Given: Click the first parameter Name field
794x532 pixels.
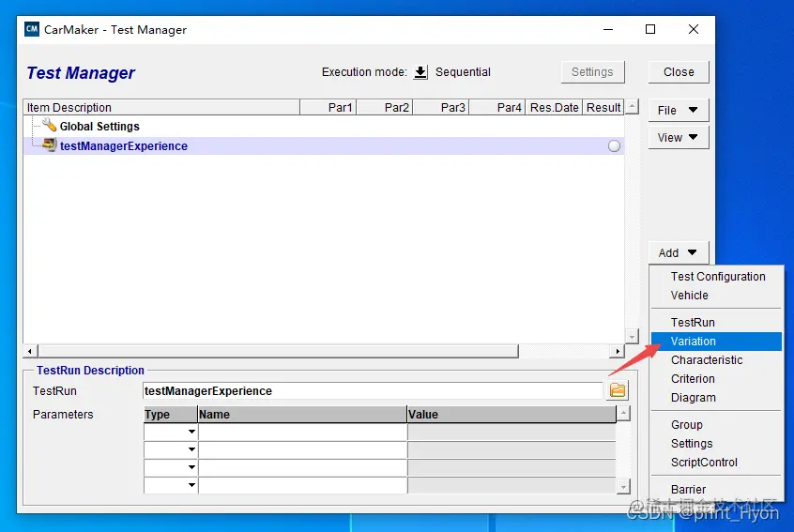Looking at the screenshot, I should click(303, 432).
